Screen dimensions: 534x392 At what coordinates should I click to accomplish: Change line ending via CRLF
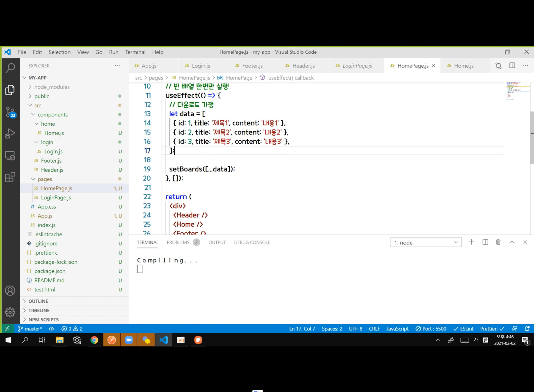[374, 329]
